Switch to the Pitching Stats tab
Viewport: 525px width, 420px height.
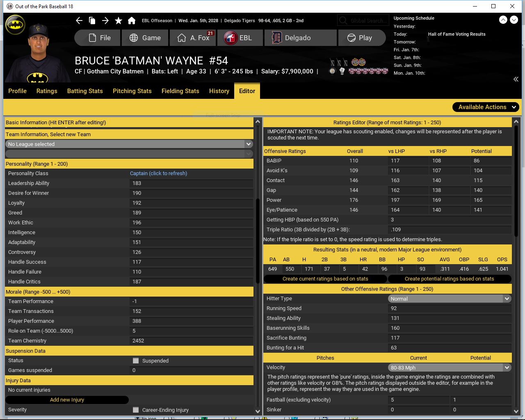[x=132, y=91]
